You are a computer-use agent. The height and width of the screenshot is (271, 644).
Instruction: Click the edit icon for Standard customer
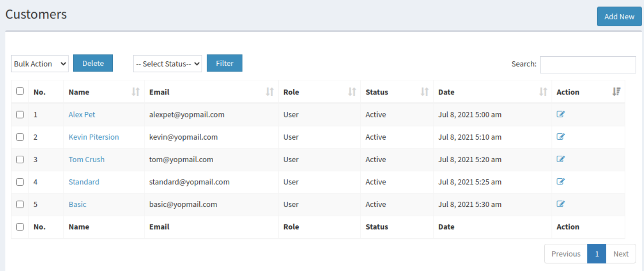tap(560, 182)
